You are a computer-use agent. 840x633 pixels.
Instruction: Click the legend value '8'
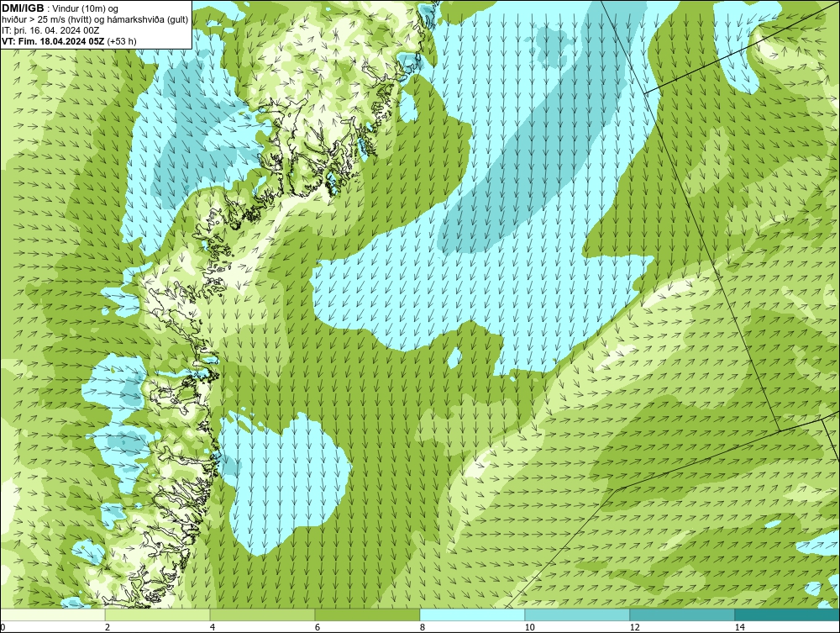point(423,627)
